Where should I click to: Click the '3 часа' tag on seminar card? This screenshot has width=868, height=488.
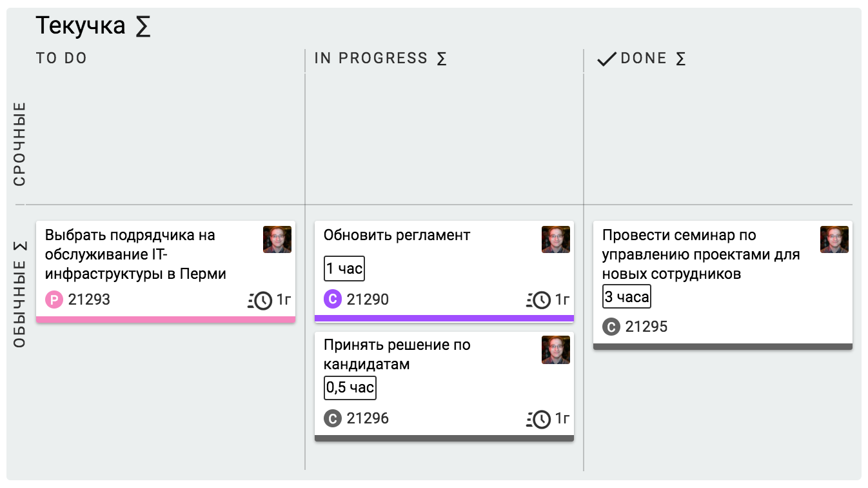point(627,297)
